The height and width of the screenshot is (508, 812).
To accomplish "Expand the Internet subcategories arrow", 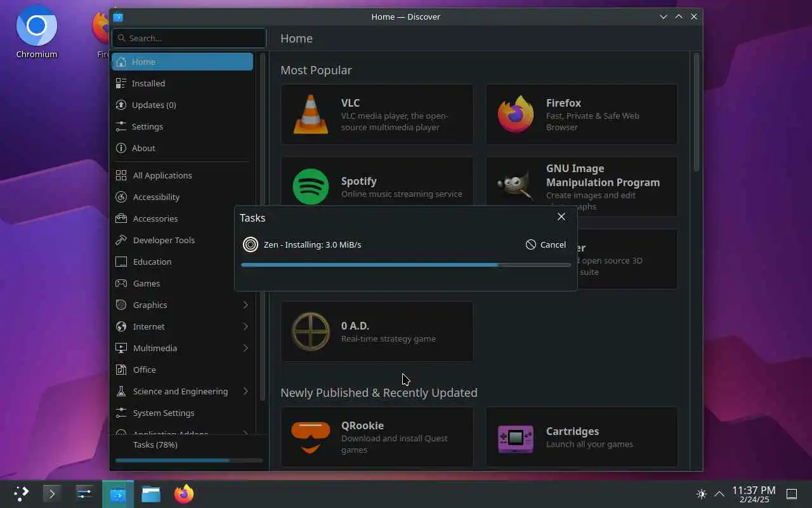I will [x=246, y=326].
